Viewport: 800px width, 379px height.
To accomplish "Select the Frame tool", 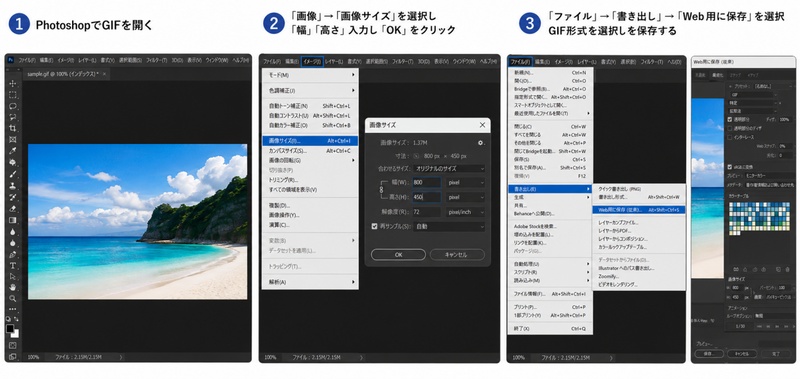I will coord(13,140).
